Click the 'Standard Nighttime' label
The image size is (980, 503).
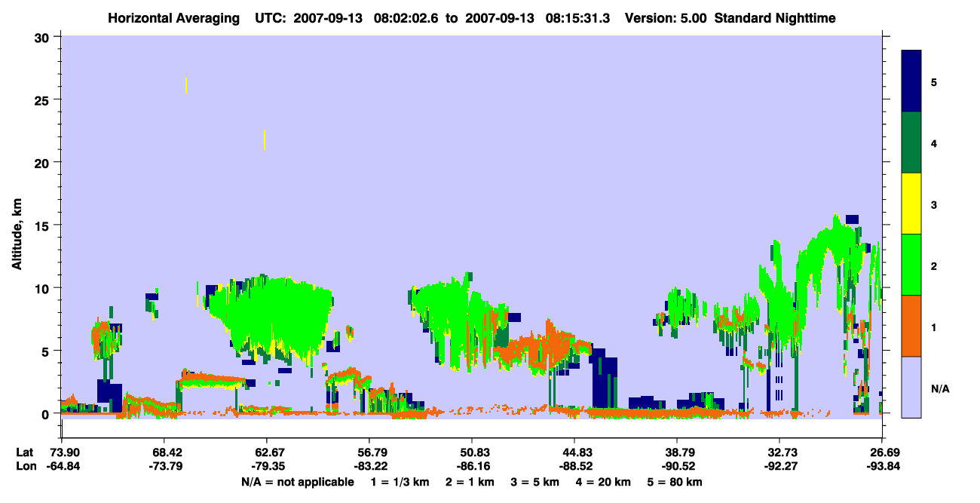pyautogui.click(x=775, y=18)
